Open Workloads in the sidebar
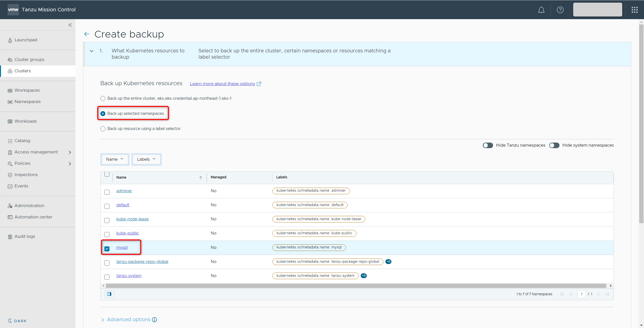 (x=25, y=121)
